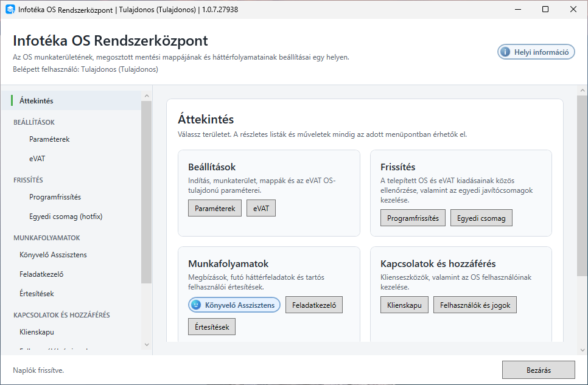
Task: Click the 'Naplók frissítve.' status text
Action: click(38, 370)
